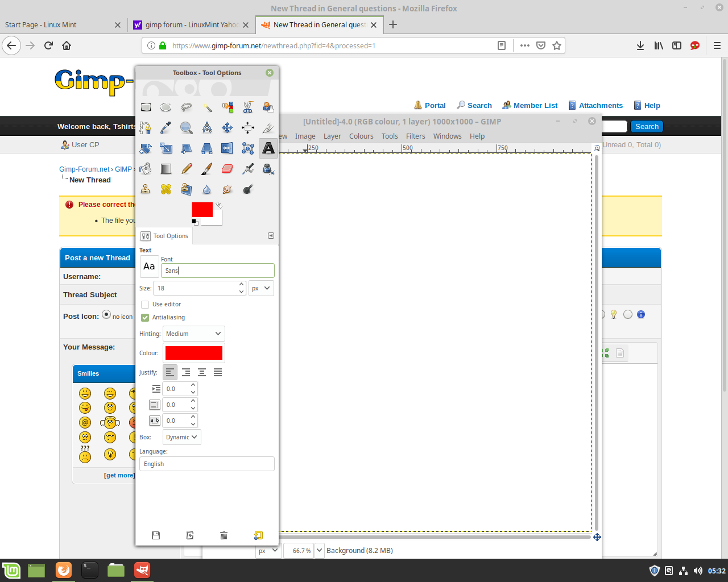Screen dimensions: 728x582
Task: Activate the Text tool
Action: (268, 148)
